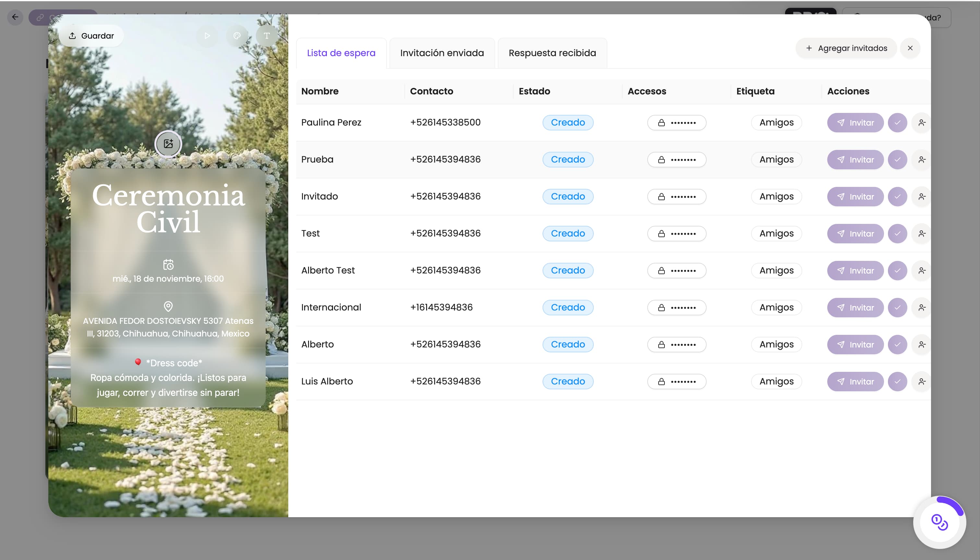Click the Guardar button
Viewport: 980px width, 560px height.
point(91,36)
